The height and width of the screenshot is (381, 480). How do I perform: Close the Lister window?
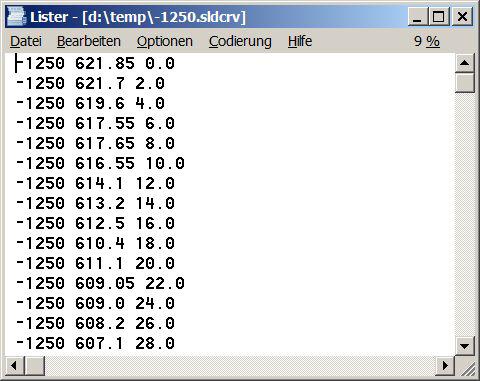462,16
